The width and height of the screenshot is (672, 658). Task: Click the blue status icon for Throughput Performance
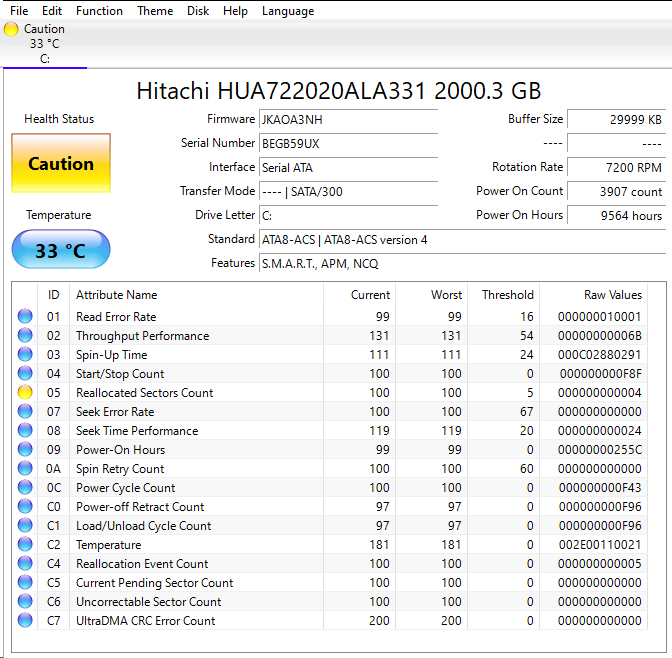click(x=25, y=335)
